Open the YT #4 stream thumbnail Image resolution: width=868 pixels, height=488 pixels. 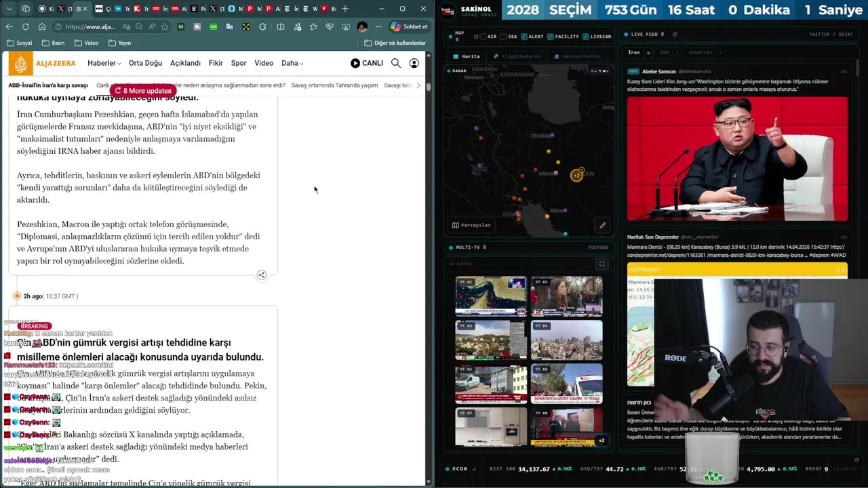point(566,340)
